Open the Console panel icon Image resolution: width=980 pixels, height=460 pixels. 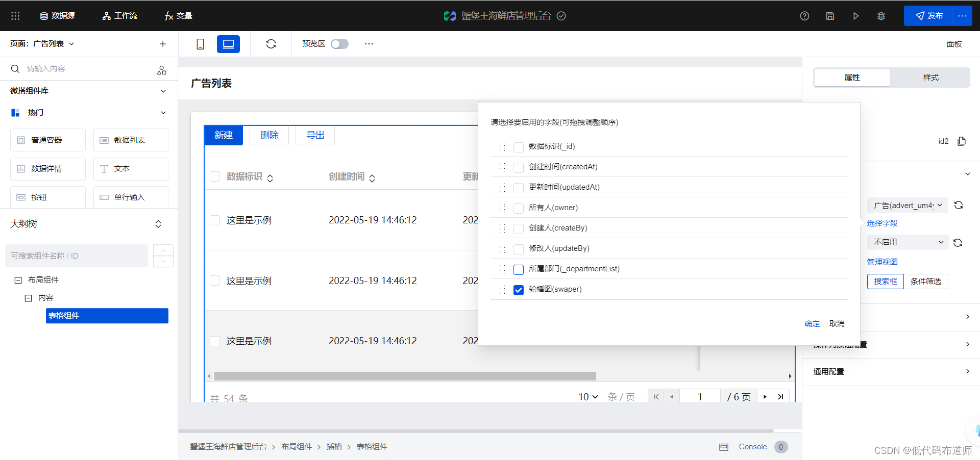[x=724, y=447]
